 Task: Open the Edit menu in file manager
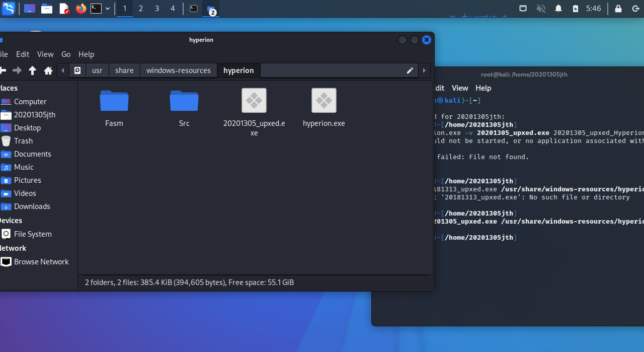click(x=23, y=54)
